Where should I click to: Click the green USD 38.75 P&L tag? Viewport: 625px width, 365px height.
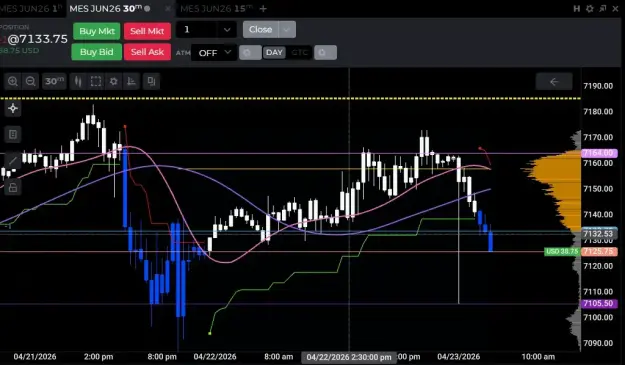point(562,252)
